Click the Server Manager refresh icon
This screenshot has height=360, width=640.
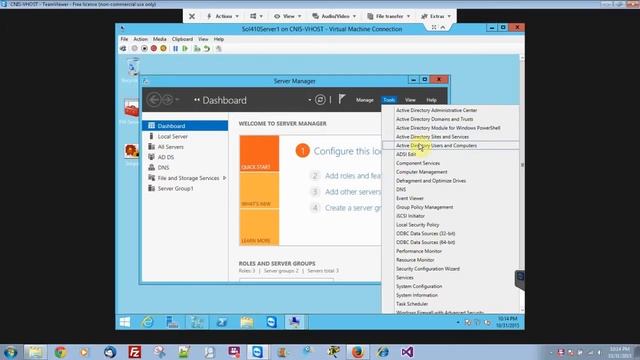point(320,100)
